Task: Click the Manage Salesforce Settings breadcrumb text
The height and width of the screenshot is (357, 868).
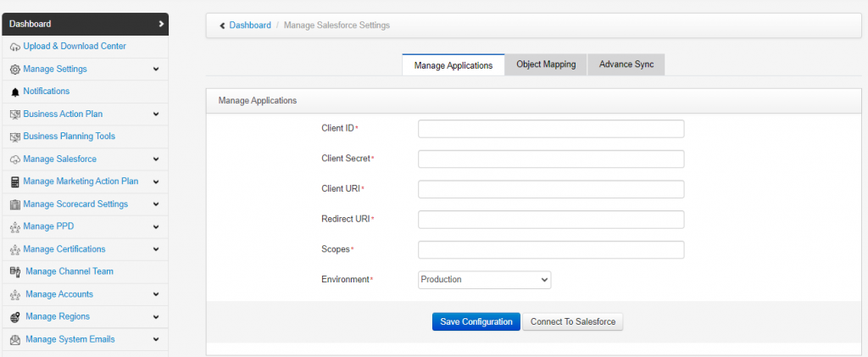Action: pyautogui.click(x=337, y=25)
